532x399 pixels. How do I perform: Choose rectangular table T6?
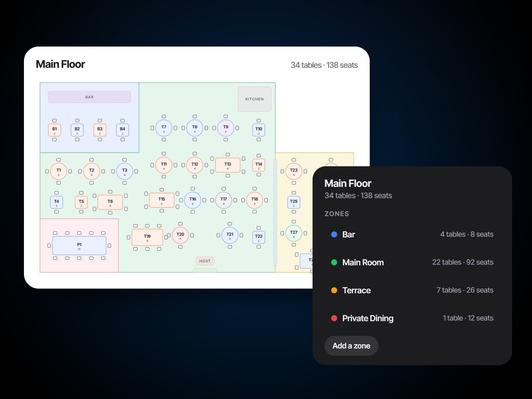click(110, 202)
